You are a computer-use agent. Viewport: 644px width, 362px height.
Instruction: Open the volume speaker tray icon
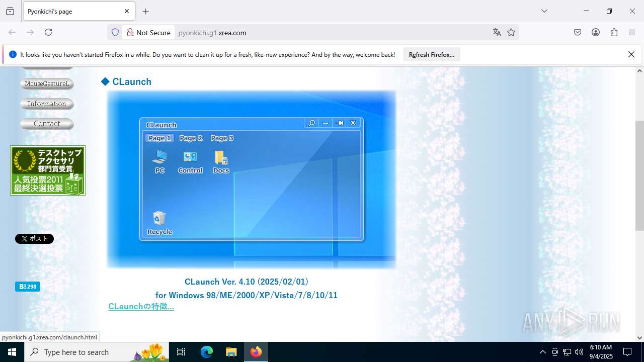pyautogui.click(x=579, y=352)
